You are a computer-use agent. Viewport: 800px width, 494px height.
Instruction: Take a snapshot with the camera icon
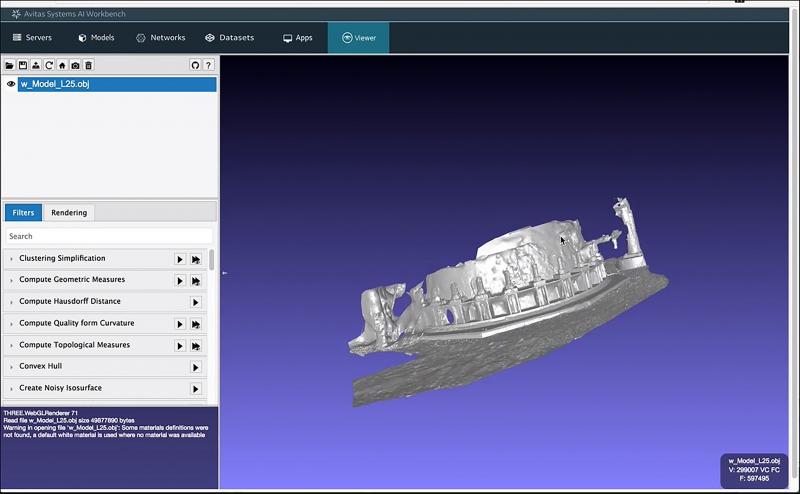(75, 65)
